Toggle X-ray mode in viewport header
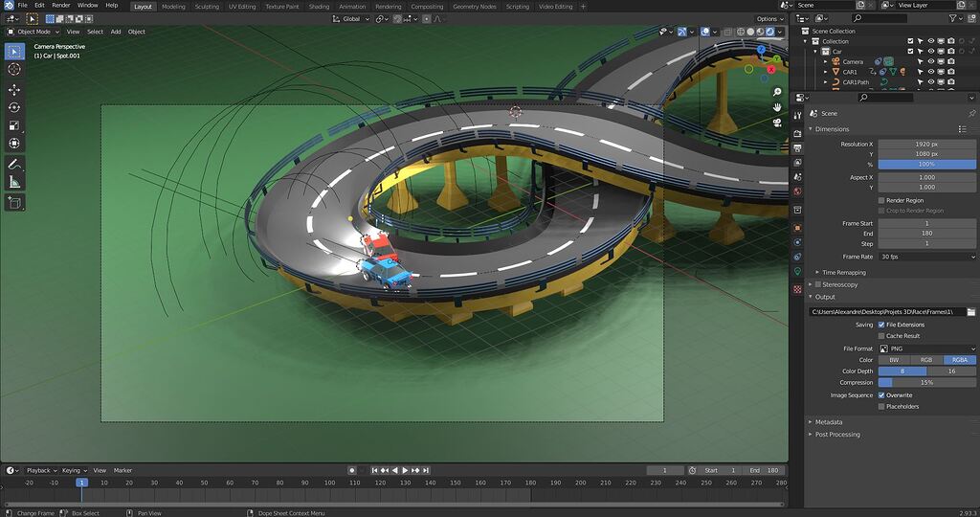The width and height of the screenshot is (980, 517). pyautogui.click(x=728, y=32)
